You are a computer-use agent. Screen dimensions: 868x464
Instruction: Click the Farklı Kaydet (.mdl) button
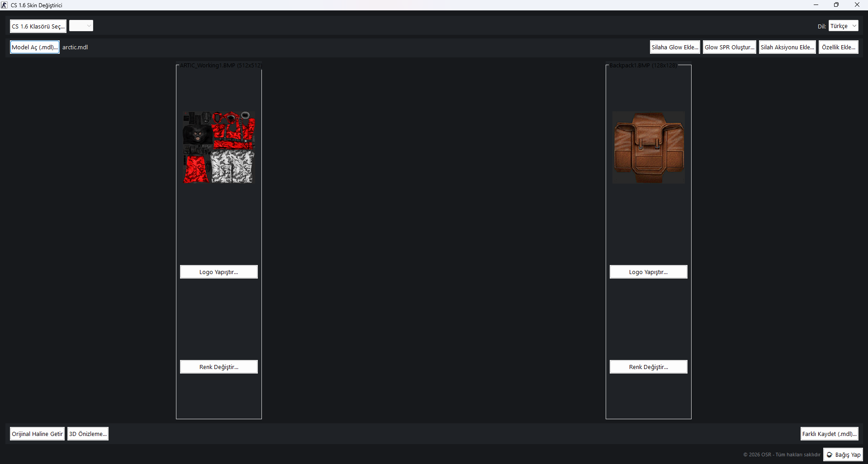[x=830, y=434]
